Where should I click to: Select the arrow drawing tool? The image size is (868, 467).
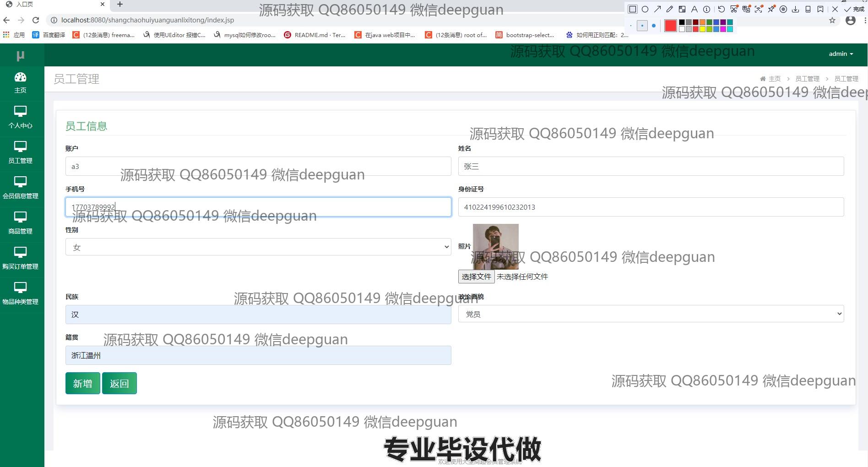657,9
